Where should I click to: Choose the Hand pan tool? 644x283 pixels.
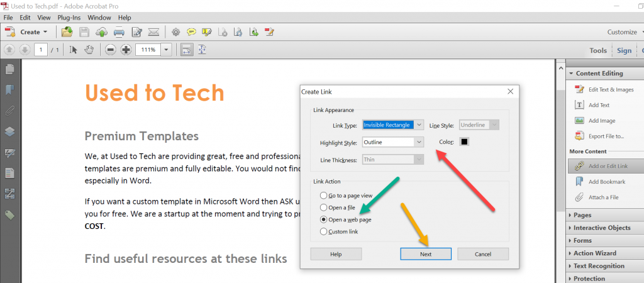click(89, 50)
